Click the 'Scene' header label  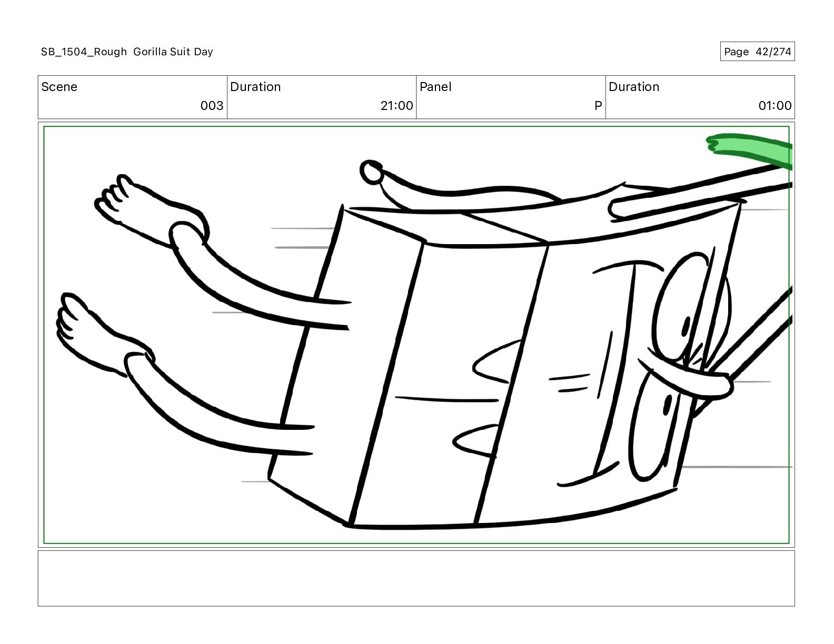59,87
